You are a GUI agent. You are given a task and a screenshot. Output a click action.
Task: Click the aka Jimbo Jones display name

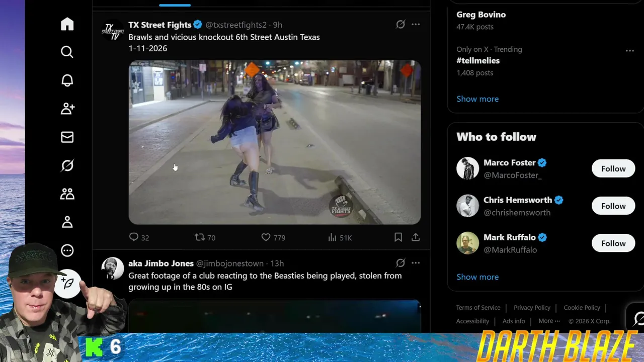point(160,263)
